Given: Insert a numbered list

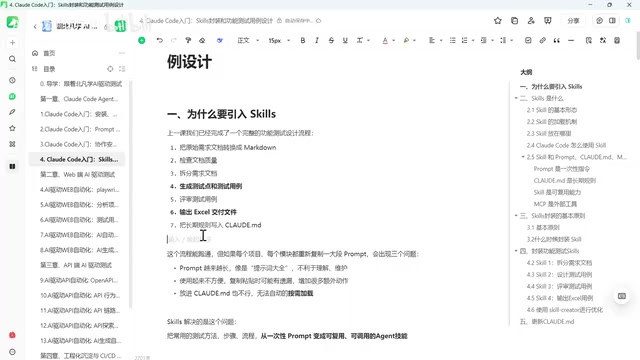Looking at the screenshot, I should pyautogui.click(x=464, y=40).
